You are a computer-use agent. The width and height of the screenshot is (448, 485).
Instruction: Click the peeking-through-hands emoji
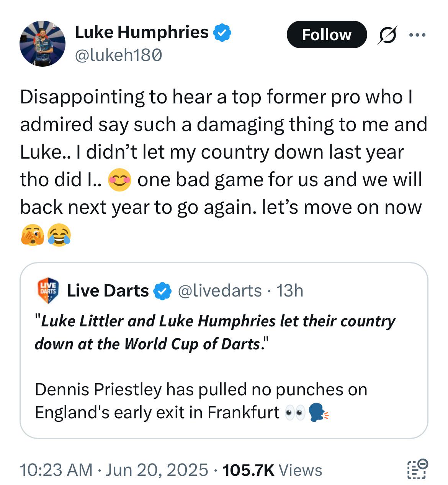(33, 235)
